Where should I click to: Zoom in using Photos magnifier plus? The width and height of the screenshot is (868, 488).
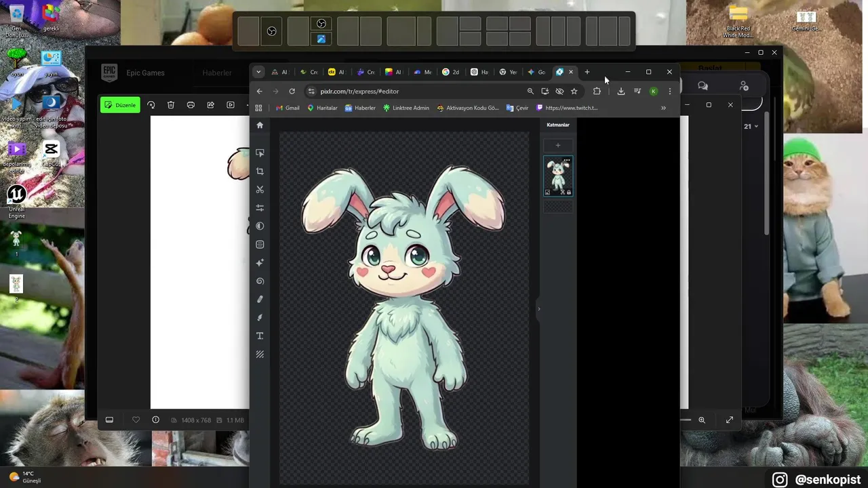click(x=702, y=420)
